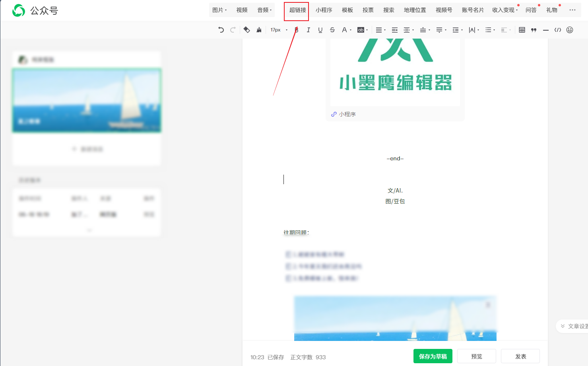The height and width of the screenshot is (366, 588).
Task: Insert a 地理位置 location
Action: pyautogui.click(x=415, y=10)
